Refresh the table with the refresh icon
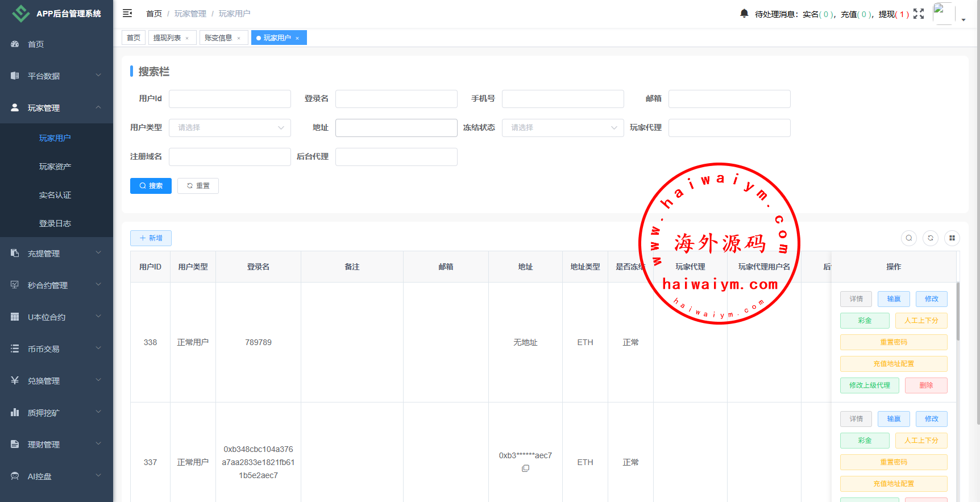The image size is (980, 502). (931, 238)
